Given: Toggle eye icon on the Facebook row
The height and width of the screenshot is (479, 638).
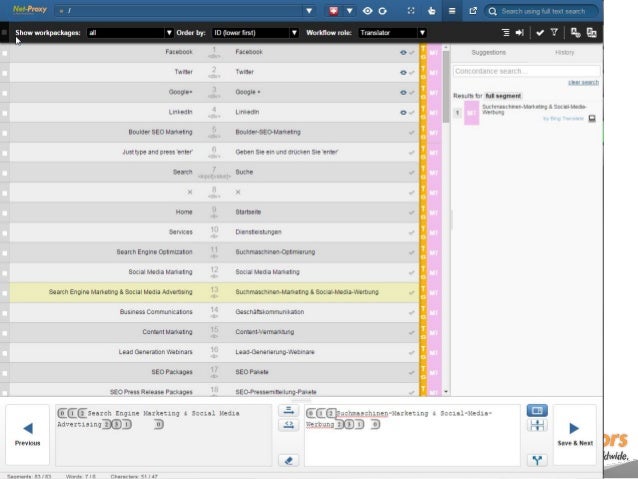Looking at the screenshot, I should 403,51.
